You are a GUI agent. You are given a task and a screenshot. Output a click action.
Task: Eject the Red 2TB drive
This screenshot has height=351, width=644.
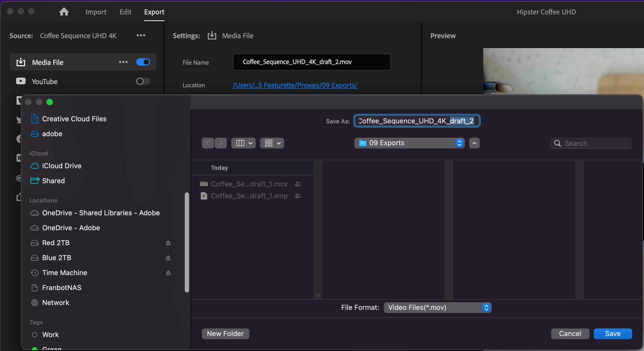168,243
